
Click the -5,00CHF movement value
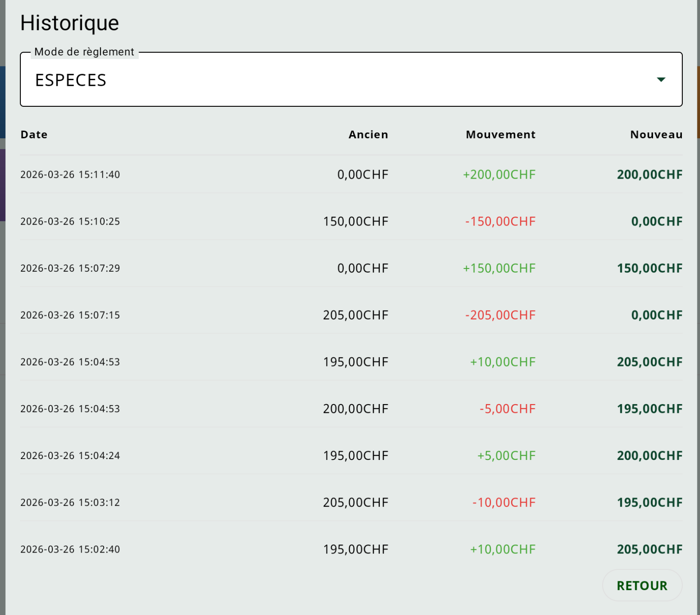point(507,409)
